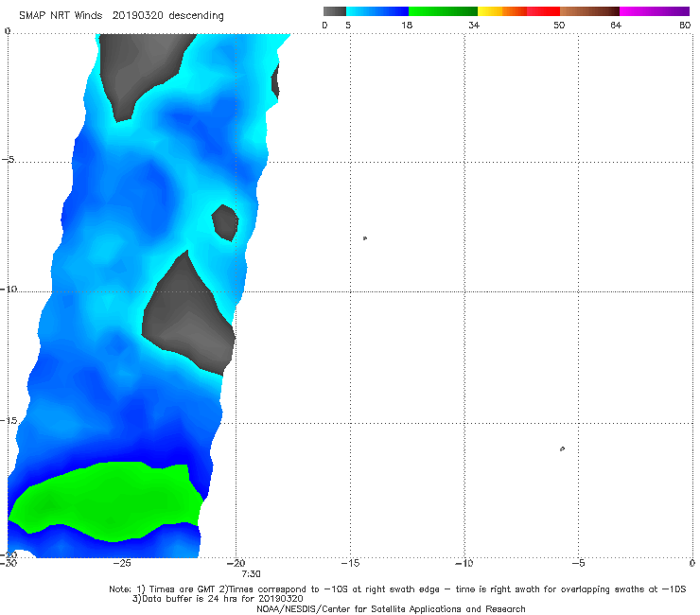Select the cyan-to-blue 5-18 color bar segment
The image size is (700, 615).
(x=377, y=11)
